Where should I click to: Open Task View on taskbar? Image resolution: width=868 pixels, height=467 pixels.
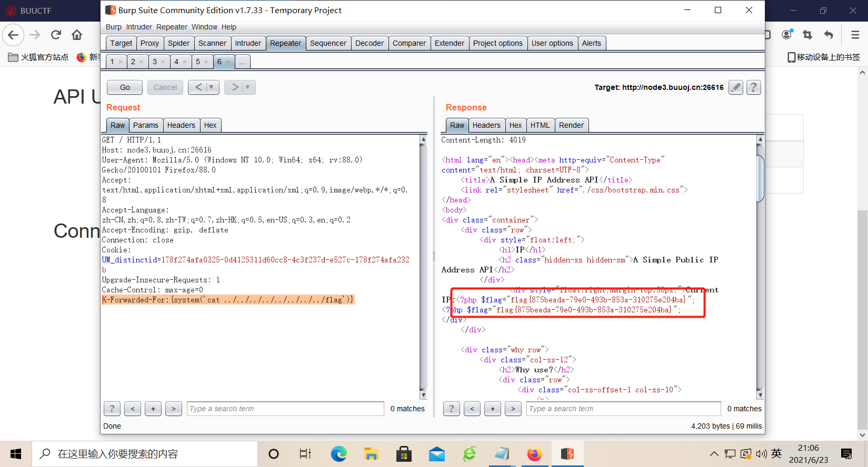tap(305, 454)
